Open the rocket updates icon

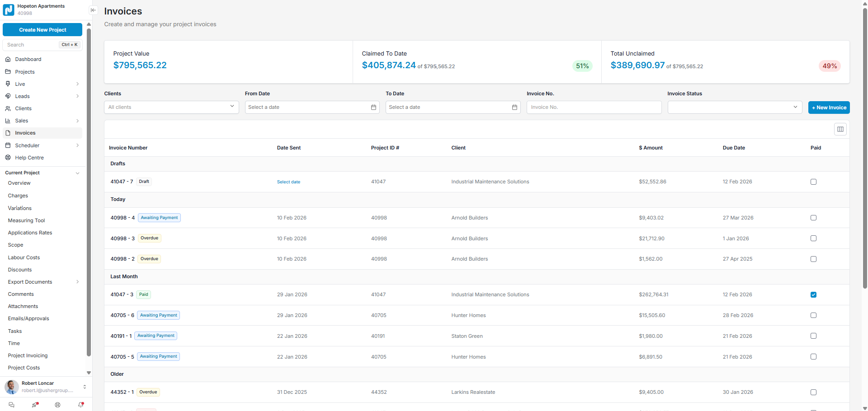(x=35, y=405)
